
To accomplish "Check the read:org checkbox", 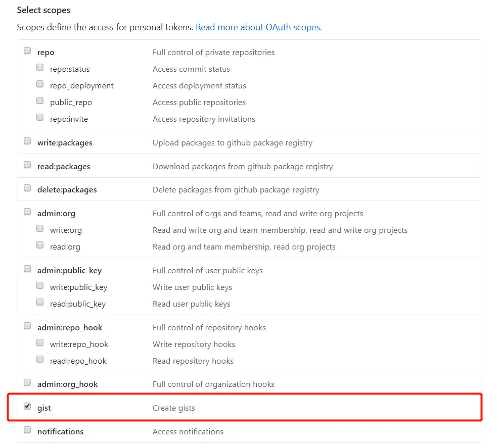I will pos(40,245).
